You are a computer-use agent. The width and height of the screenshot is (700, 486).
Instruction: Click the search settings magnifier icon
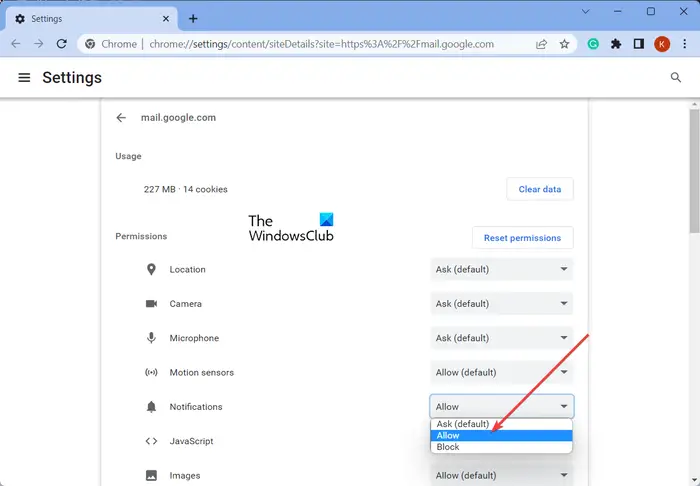tap(676, 78)
